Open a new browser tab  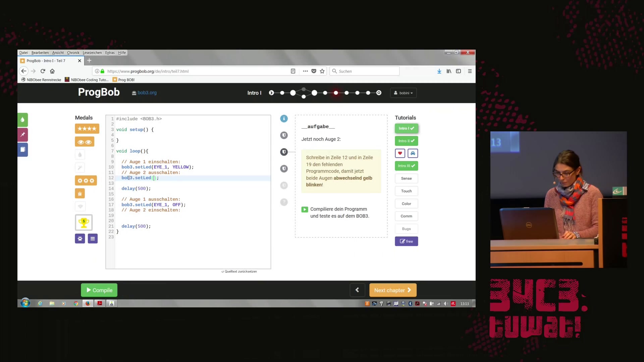(89, 61)
